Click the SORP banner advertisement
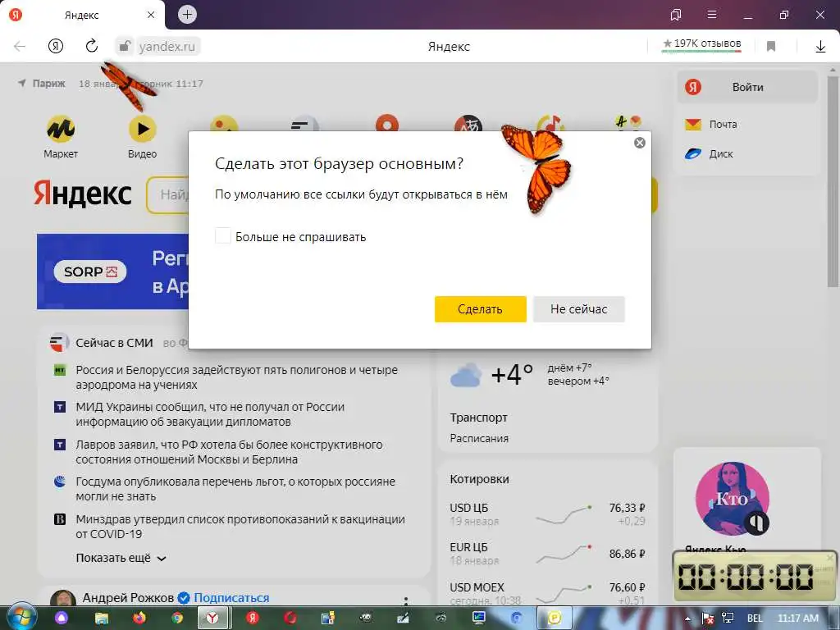Screen dimensions: 840x630 (x=112, y=271)
